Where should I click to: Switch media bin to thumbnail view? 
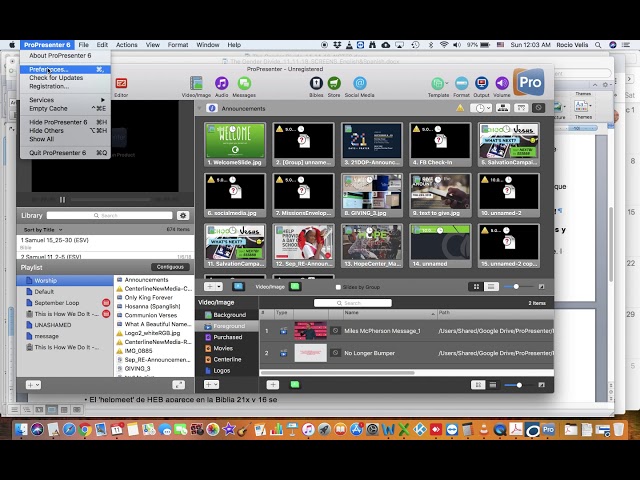pyautogui.click(x=478, y=385)
